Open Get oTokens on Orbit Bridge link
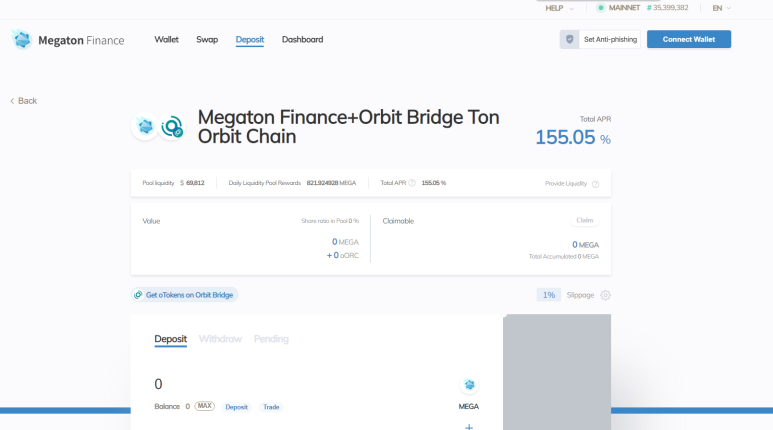Image resolution: width=773 pixels, height=430 pixels. pyautogui.click(x=185, y=295)
